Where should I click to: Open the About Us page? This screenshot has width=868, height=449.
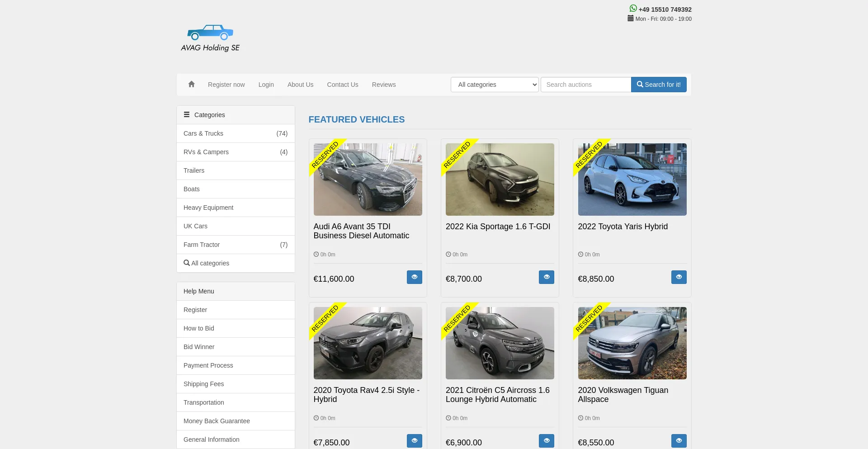tap(300, 85)
